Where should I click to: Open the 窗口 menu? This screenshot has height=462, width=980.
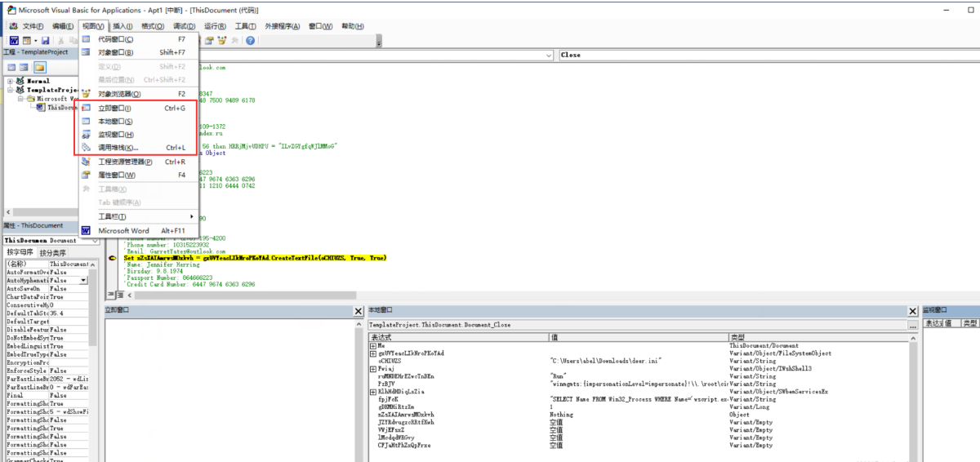pyautogui.click(x=321, y=26)
